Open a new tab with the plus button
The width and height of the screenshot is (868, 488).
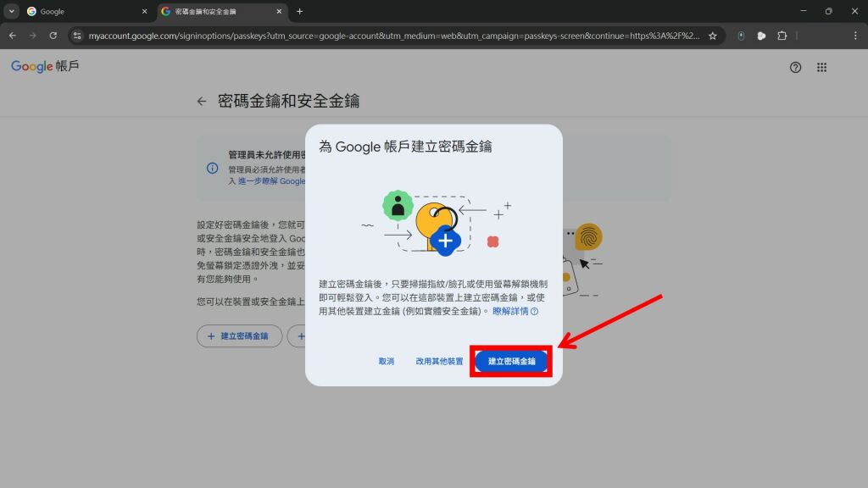(299, 11)
